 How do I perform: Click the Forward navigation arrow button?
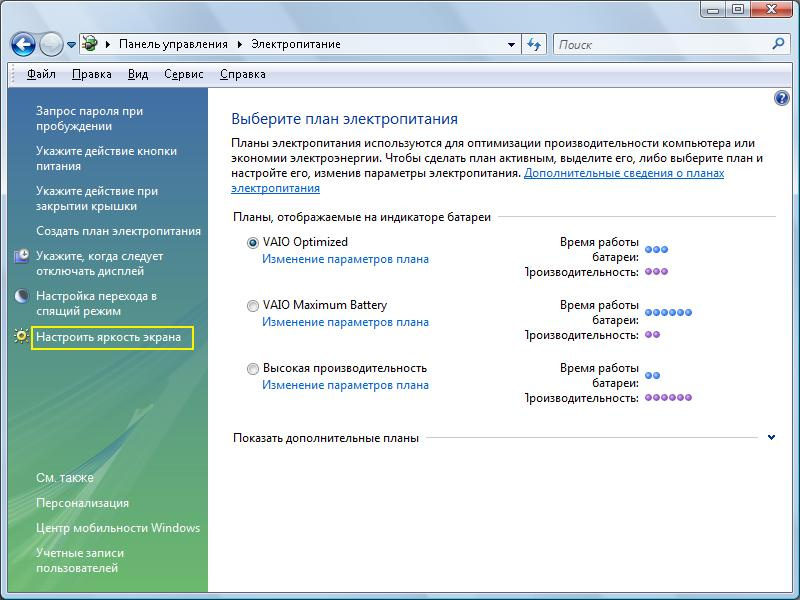click(x=51, y=45)
